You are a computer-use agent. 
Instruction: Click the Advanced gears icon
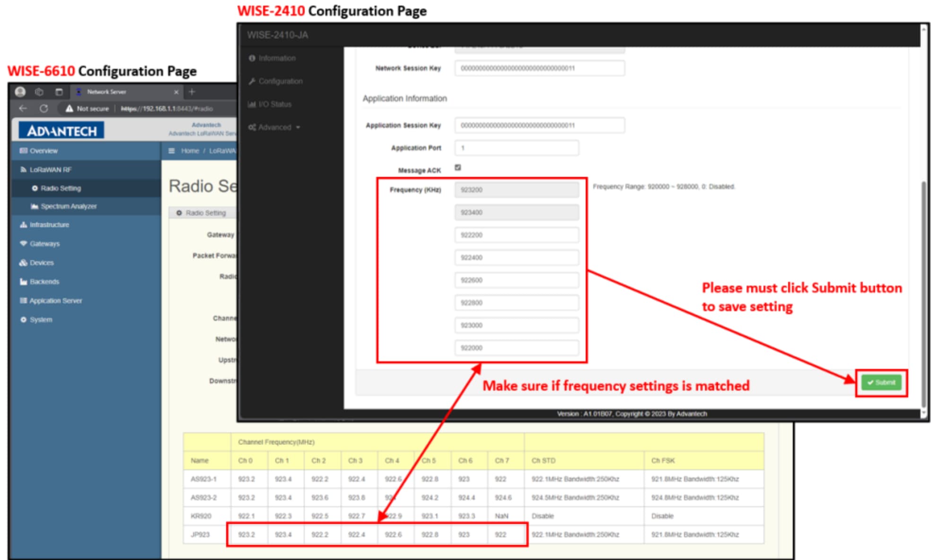point(252,127)
